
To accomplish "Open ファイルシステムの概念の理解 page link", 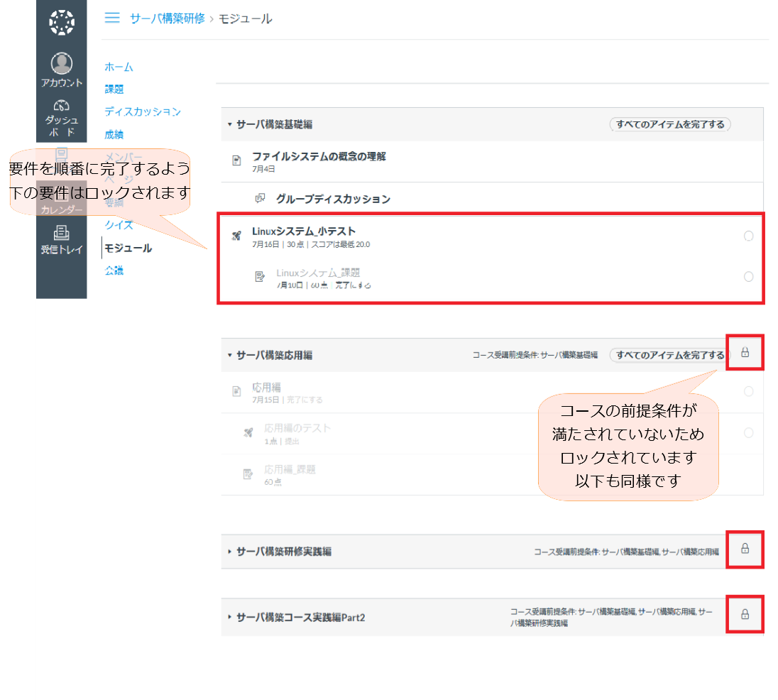I will pyautogui.click(x=319, y=156).
